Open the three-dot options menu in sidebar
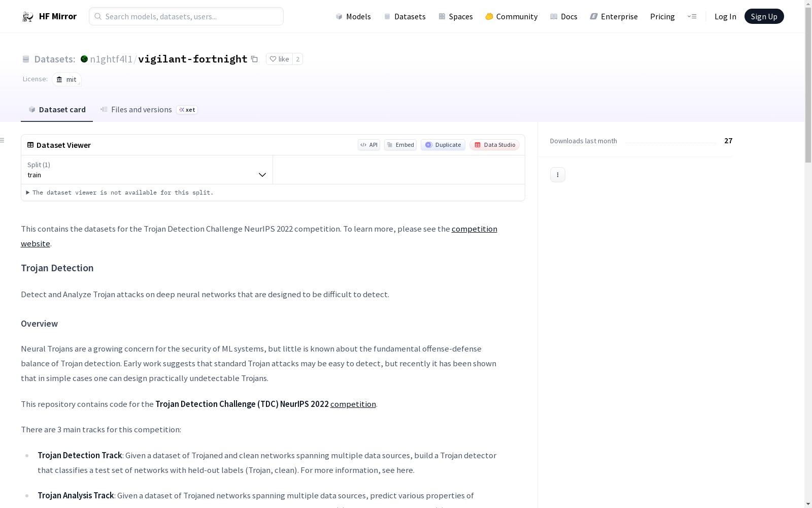Viewport: 812px width, 508px height. click(x=558, y=175)
